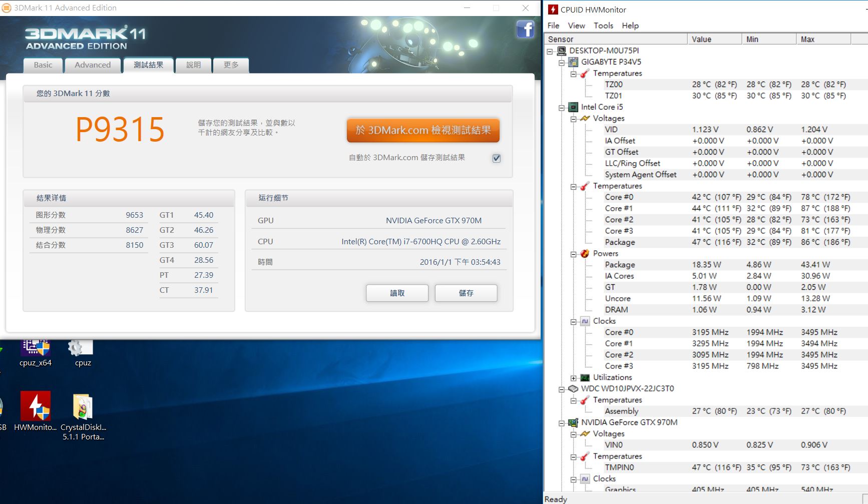Viewport: 868px width, 504px height.
Task: Switch to the Advanced tab in 3DMark
Action: point(93,65)
